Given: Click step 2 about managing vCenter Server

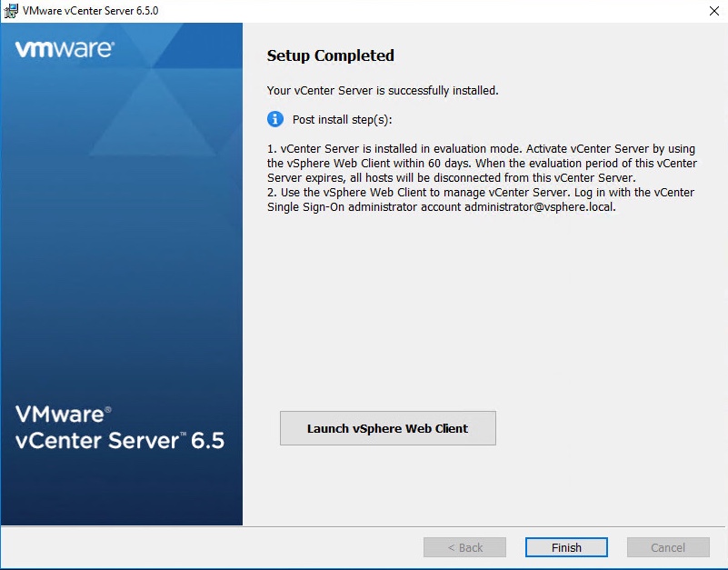Looking at the screenshot, I should click(480, 193).
